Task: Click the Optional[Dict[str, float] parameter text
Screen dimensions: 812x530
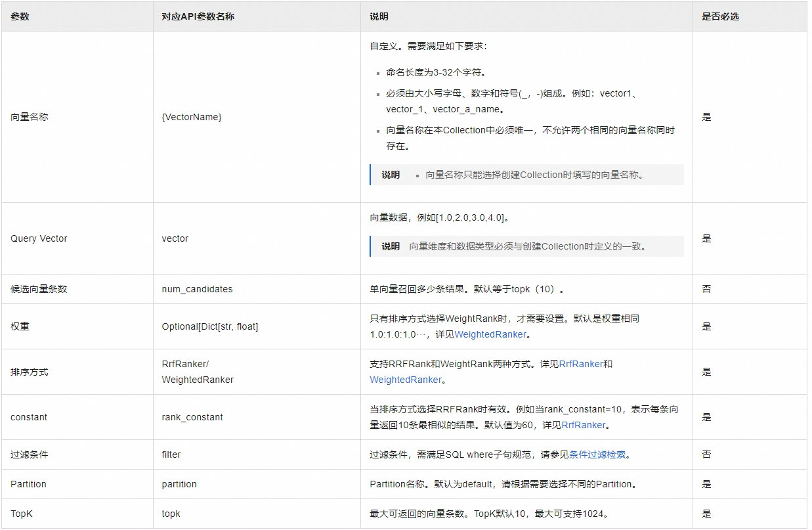Action: pyautogui.click(x=210, y=326)
